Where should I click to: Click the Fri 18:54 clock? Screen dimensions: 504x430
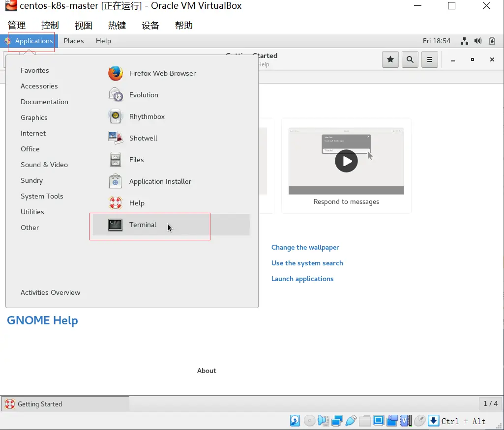point(437,41)
